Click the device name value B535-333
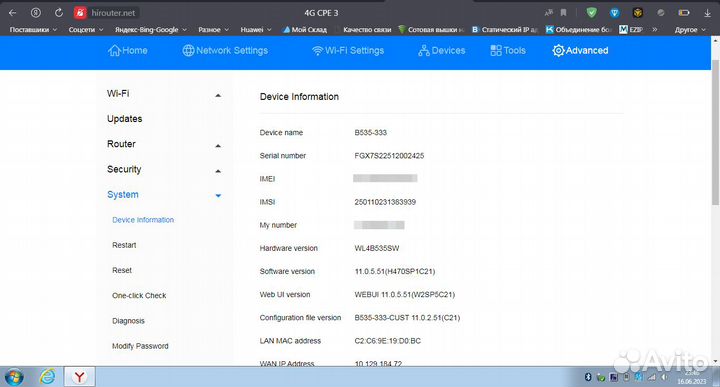The width and height of the screenshot is (720, 387). [x=370, y=133]
